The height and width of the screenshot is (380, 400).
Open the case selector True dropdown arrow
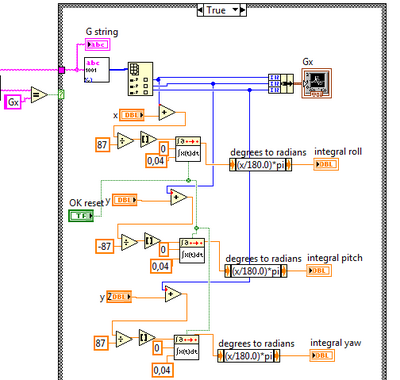235,10
